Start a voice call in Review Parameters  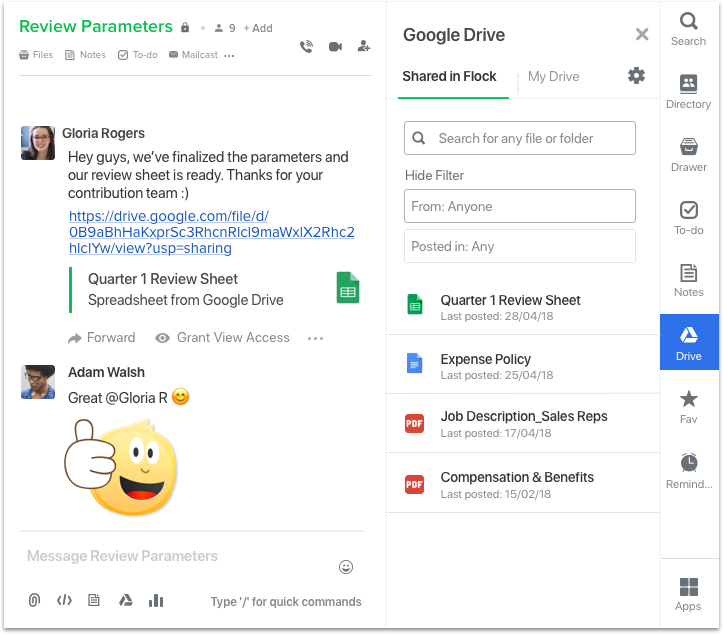pos(307,47)
